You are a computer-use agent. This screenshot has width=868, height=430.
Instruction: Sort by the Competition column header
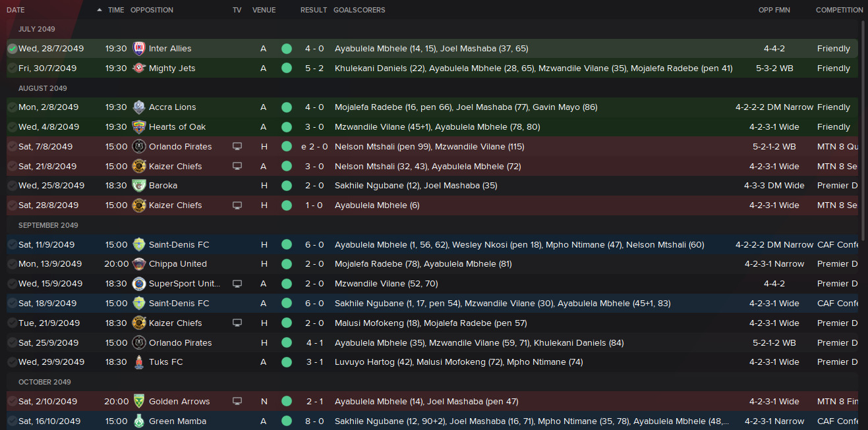839,10
